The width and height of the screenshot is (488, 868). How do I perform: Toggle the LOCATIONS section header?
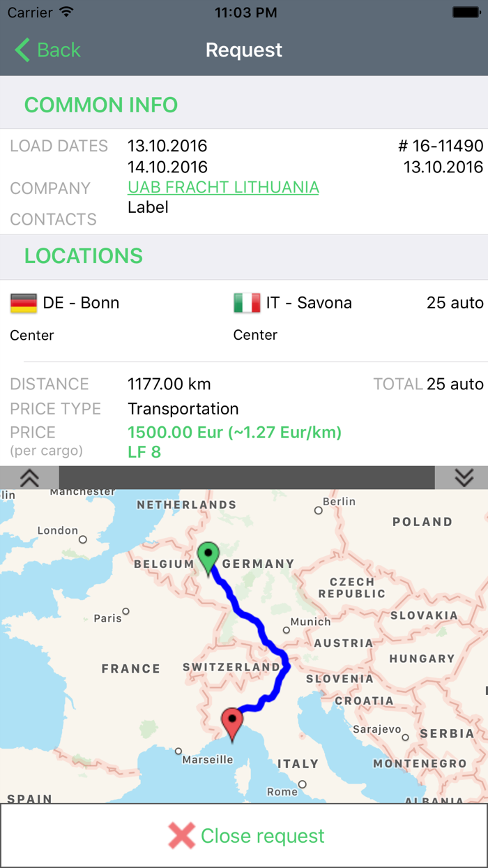click(83, 256)
